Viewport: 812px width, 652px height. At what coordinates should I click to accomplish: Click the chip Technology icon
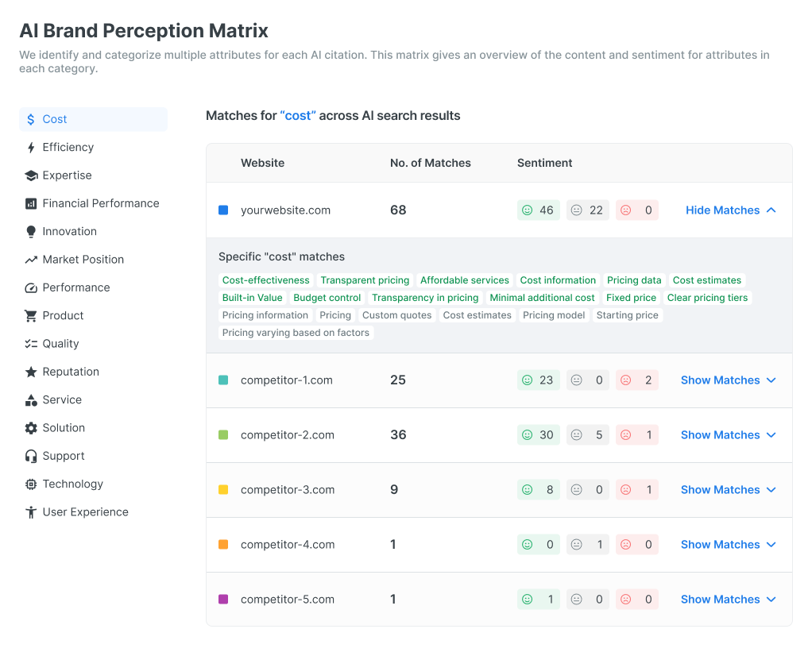(31, 484)
